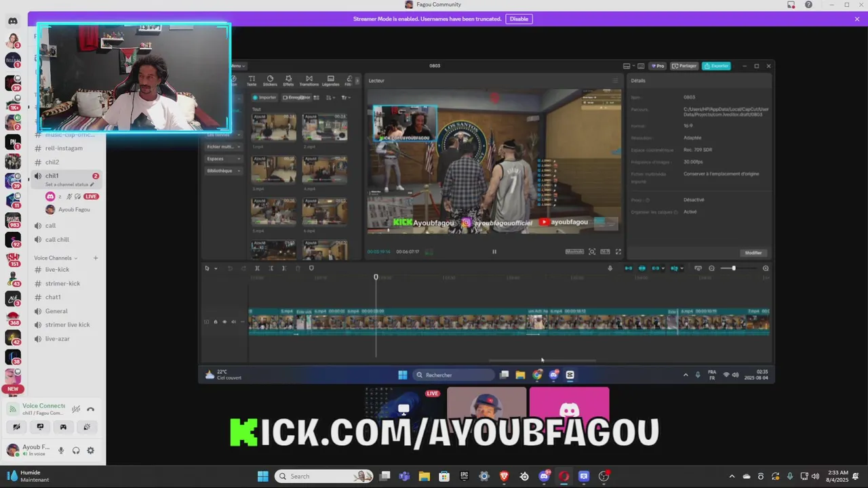Open the rell-instagam text channel
This screenshot has width=868, height=488.
pos(64,148)
